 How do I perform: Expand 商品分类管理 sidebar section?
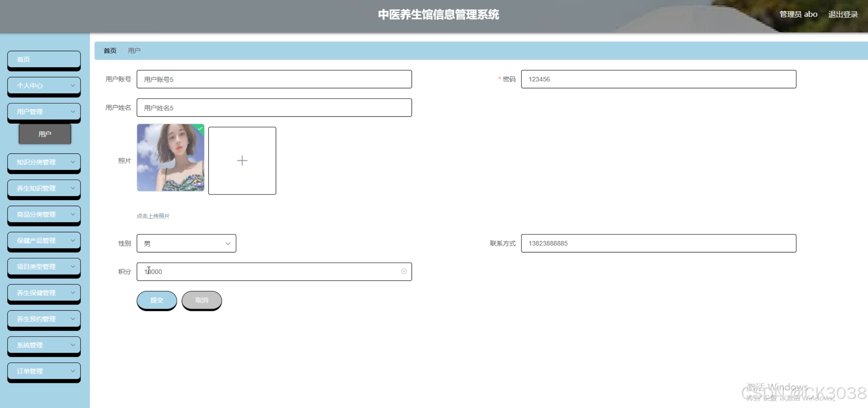[x=44, y=214]
